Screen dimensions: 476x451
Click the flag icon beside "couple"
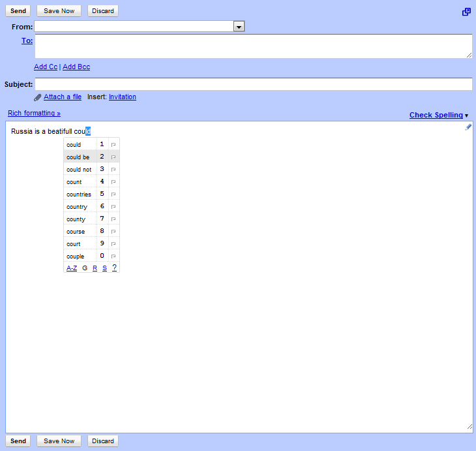pos(113,257)
